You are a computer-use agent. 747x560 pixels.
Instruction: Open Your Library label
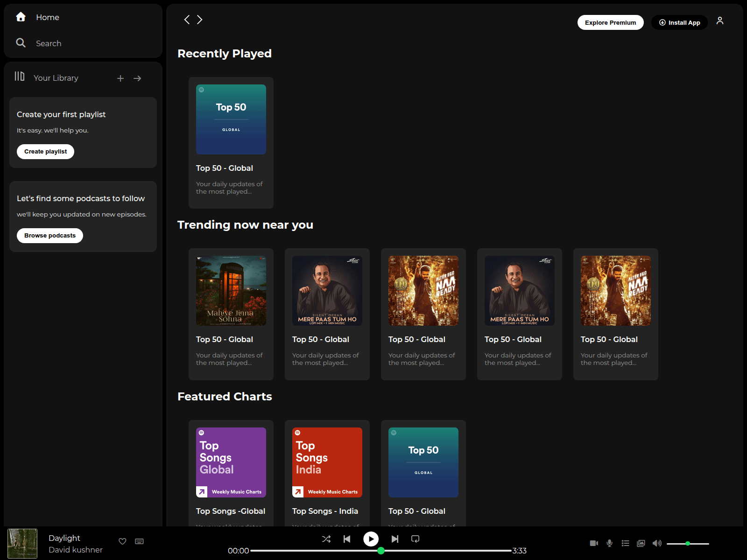pyautogui.click(x=56, y=78)
